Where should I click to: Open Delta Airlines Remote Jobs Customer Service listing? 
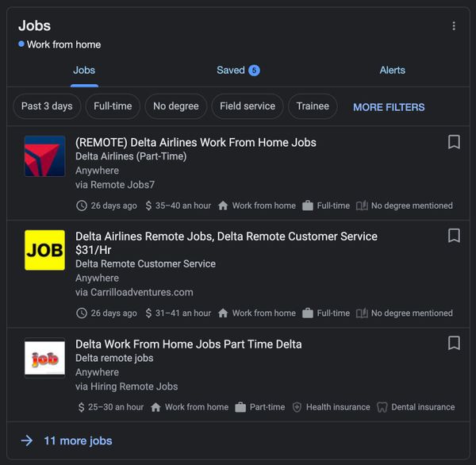click(x=226, y=243)
